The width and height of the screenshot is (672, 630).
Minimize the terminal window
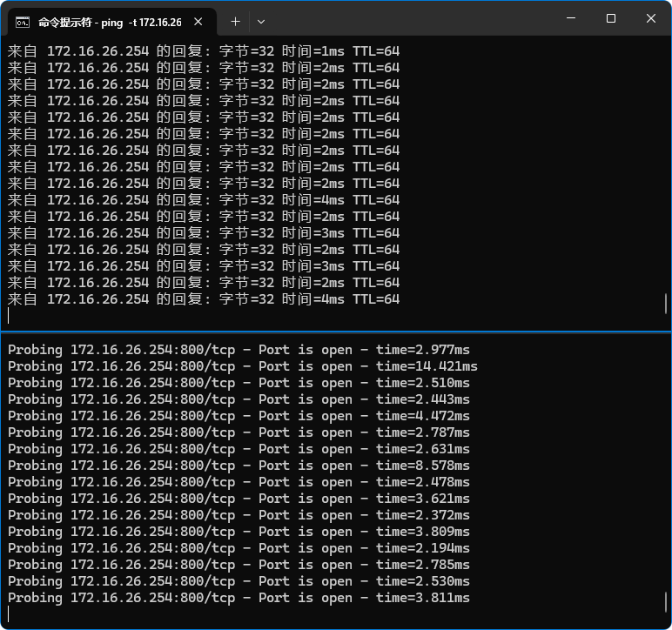click(571, 18)
